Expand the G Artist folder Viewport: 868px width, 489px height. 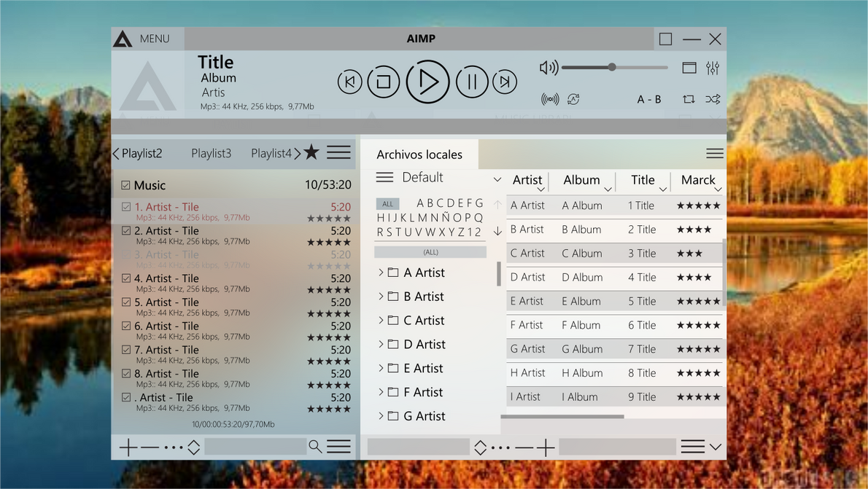coord(381,415)
